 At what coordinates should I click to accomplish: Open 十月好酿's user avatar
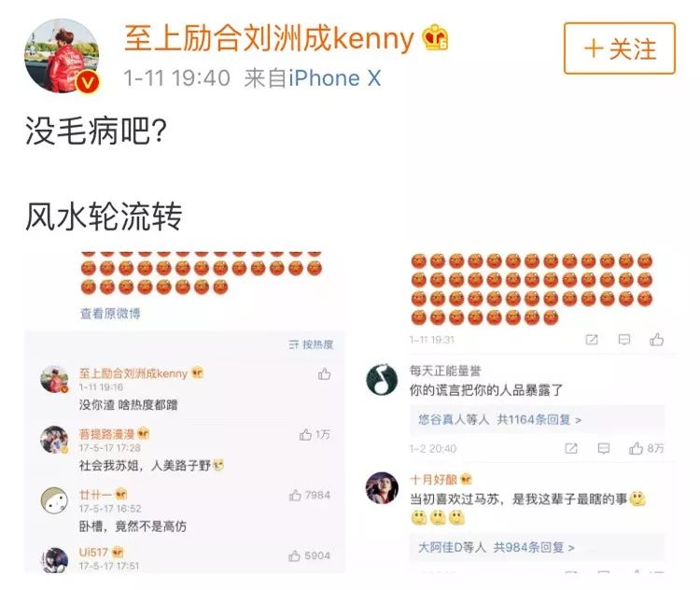(x=382, y=487)
